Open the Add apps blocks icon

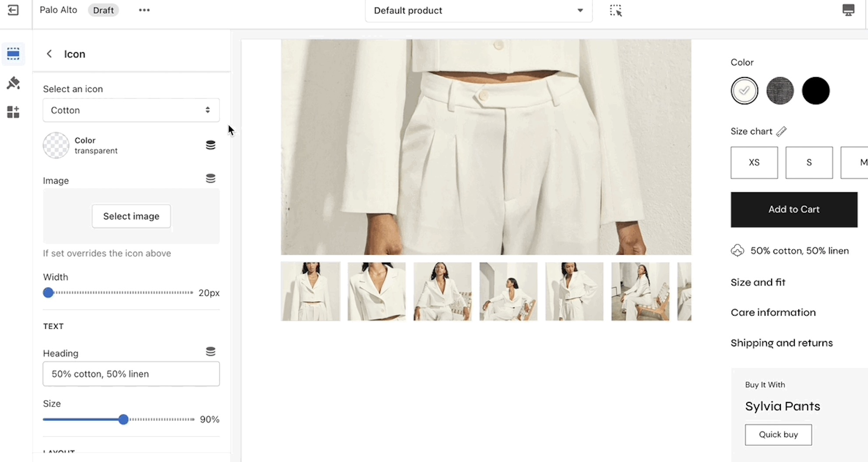13,112
